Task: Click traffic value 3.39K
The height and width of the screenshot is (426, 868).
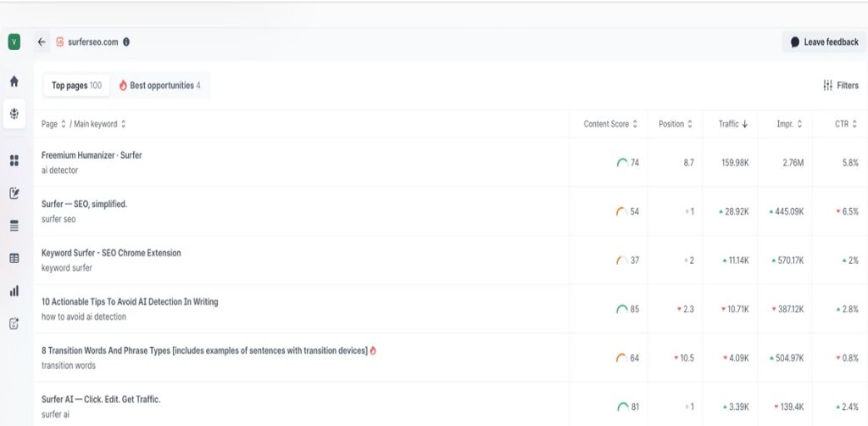Action: point(739,406)
